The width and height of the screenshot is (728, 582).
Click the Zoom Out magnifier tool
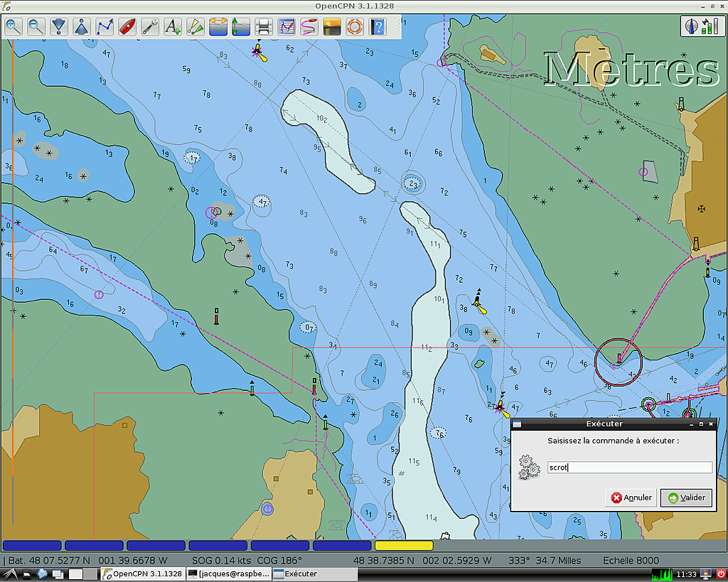click(x=36, y=27)
